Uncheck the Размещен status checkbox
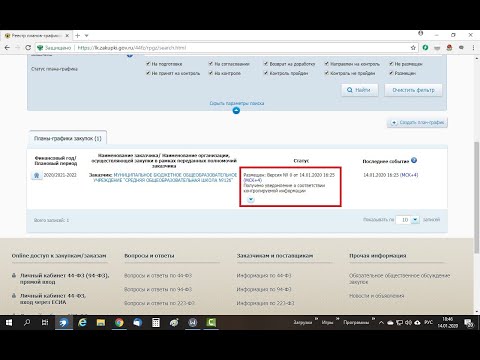 391,73
